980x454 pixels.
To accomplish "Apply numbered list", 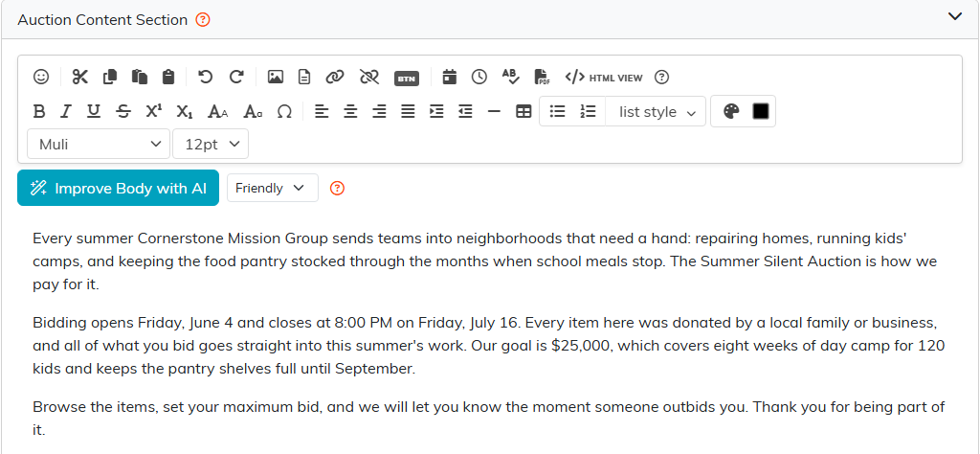I will click(x=588, y=112).
